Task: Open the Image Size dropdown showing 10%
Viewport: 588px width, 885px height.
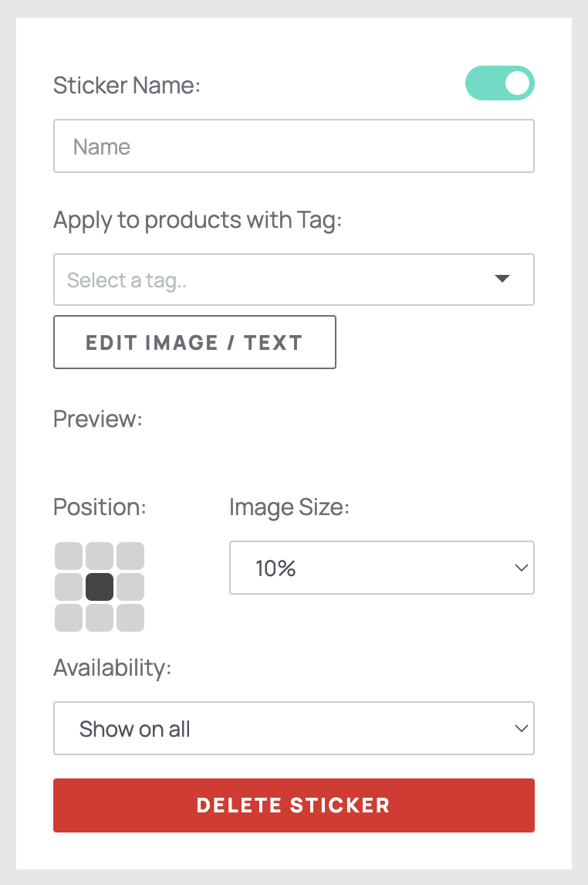Action: [381, 568]
